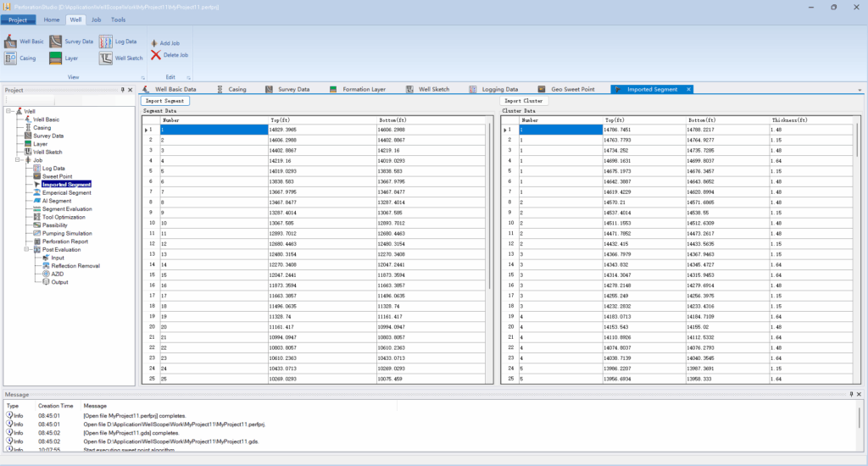Switch to the Job ribbon tab
The width and height of the screenshot is (868, 466).
pyautogui.click(x=97, y=20)
